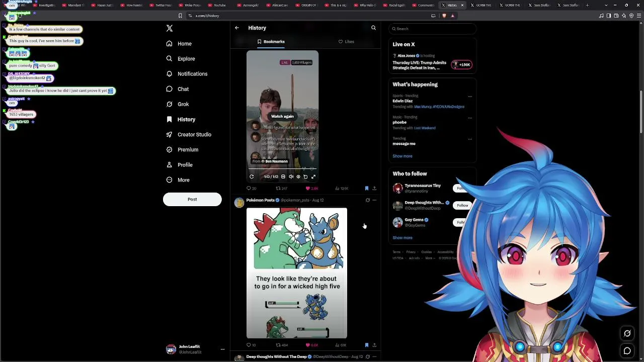The height and width of the screenshot is (362, 644).
Task: Open the Edwin Diaz trending topic
Action: coord(402,101)
